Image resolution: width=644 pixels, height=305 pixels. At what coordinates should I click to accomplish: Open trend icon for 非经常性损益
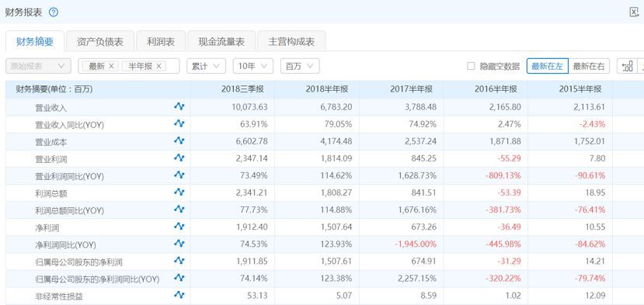pos(179,295)
